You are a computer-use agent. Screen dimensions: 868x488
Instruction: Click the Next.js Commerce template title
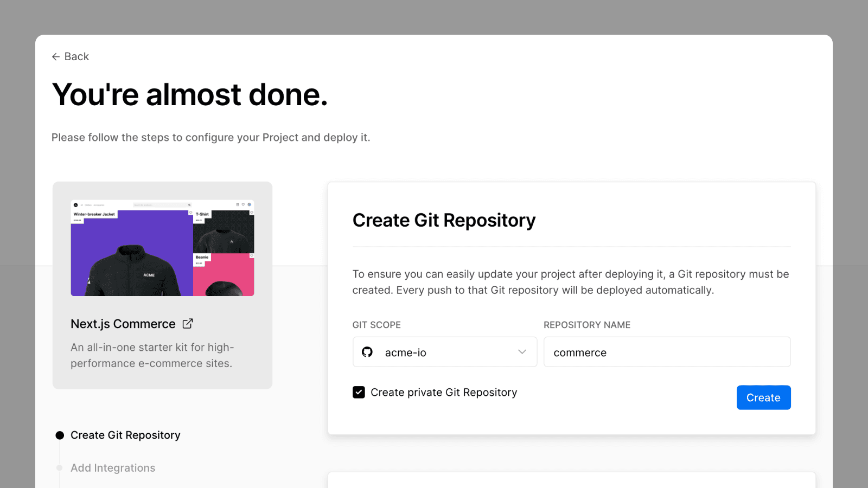[123, 324]
